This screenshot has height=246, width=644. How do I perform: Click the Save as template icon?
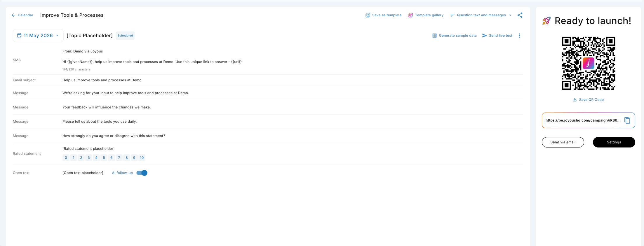coord(368,15)
